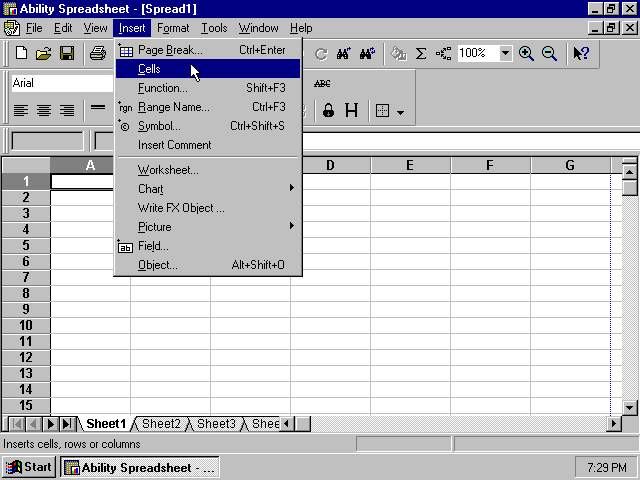Image resolution: width=640 pixels, height=480 pixels.
Task: Center align text icon
Action: [x=44, y=110]
